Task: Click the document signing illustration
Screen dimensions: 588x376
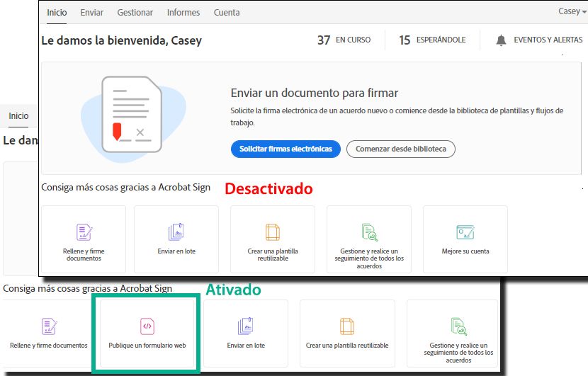Action: click(132, 118)
